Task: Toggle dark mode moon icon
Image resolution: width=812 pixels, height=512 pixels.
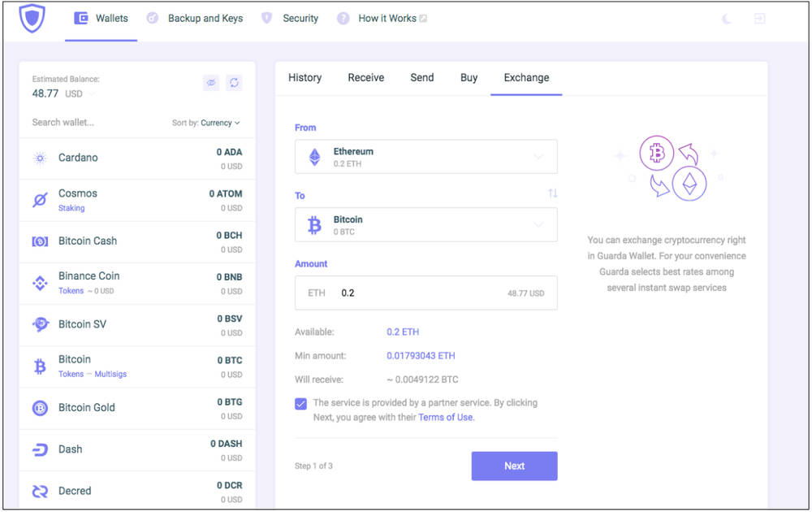Action: 727,20
